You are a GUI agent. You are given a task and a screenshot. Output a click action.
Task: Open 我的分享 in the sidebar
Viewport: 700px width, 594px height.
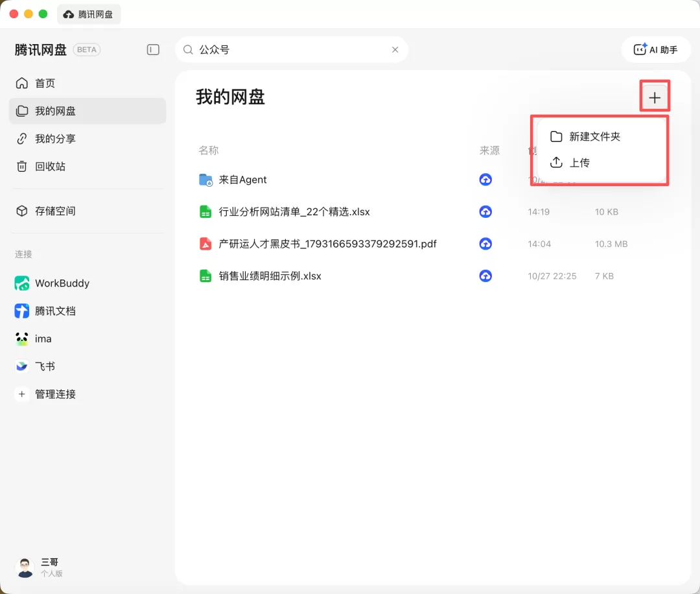tap(87, 139)
